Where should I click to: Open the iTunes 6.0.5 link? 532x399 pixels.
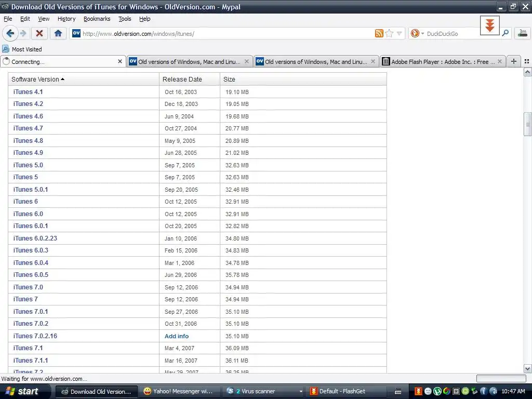(31, 275)
